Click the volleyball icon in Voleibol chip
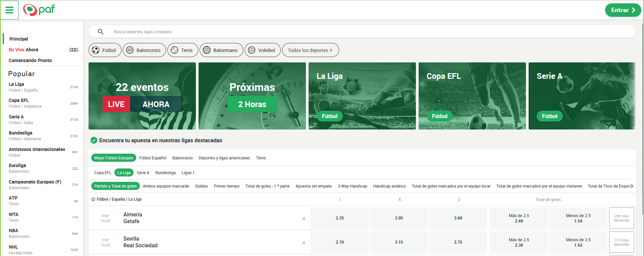Screen dimensions: 644x256 tap(252, 50)
